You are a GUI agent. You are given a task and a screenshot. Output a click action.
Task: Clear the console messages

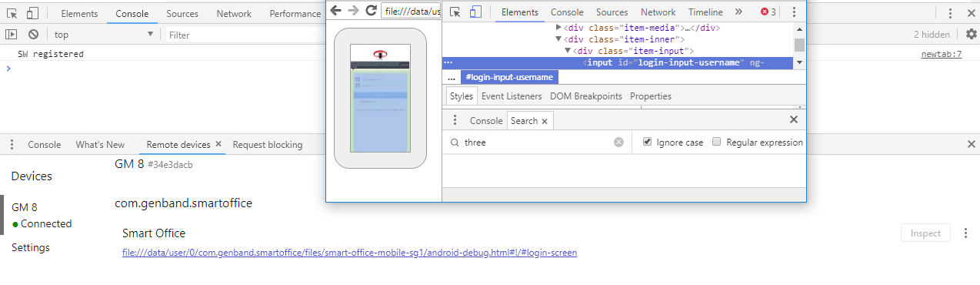tap(33, 35)
